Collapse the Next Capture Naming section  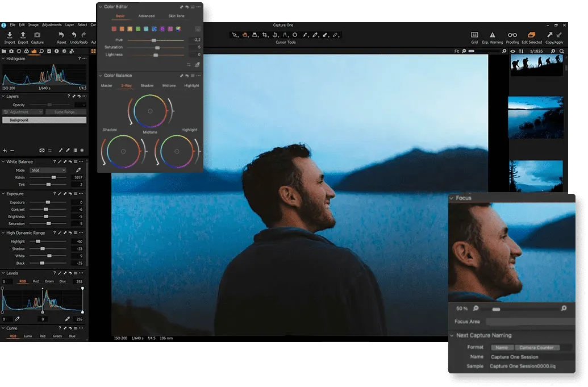[x=452, y=335]
